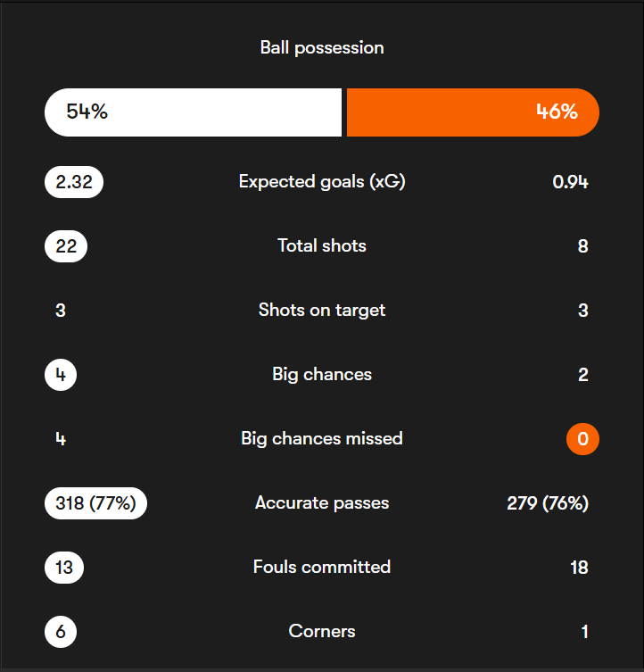
Task: Select the 2.32 xG value badge
Action: [74, 182]
